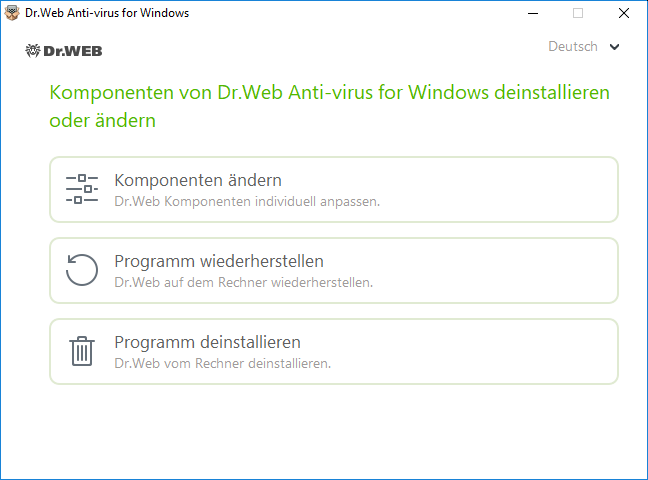Click the disabled maximize window button
This screenshot has width=648, height=480.
[x=578, y=13]
